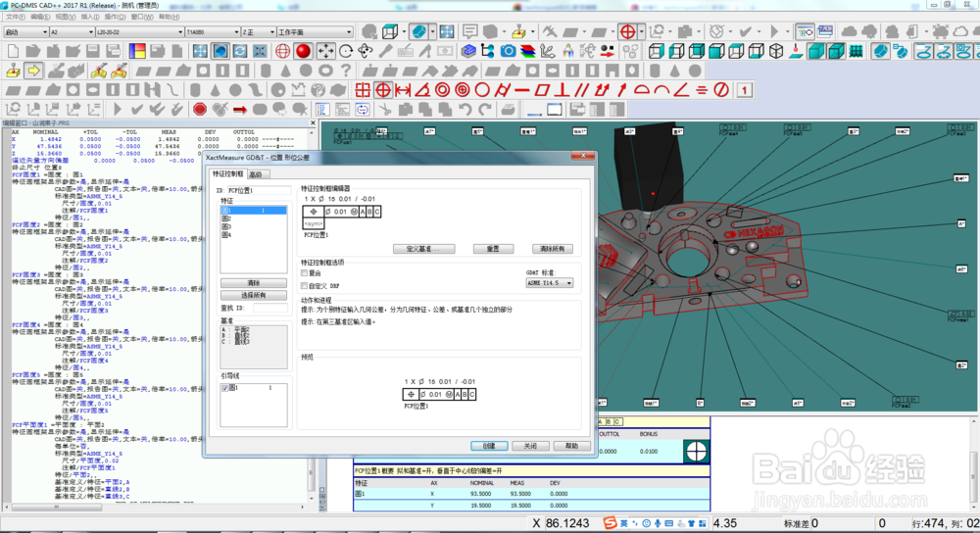
Task: Open the Z正 direction dropdown
Action: (x=258, y=32)
